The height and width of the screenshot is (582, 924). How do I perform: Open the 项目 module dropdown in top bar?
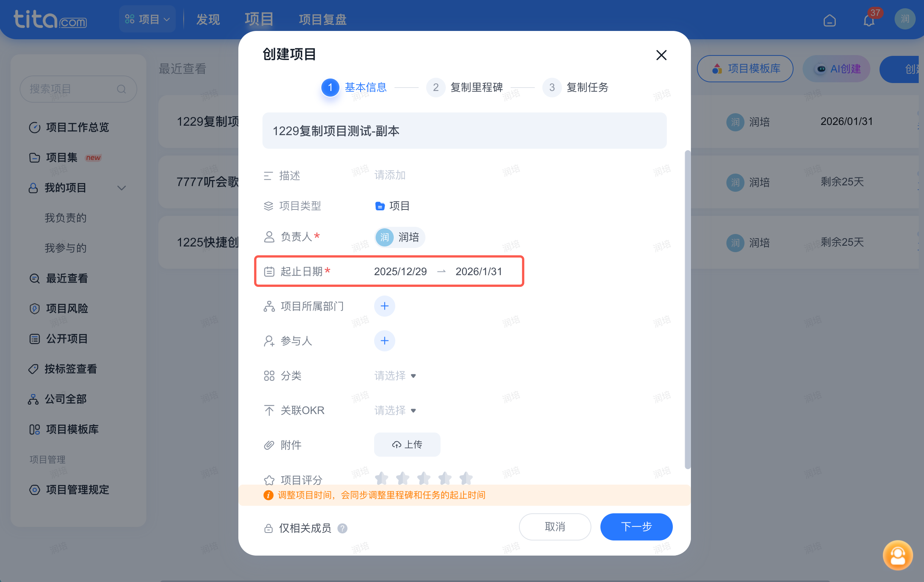pos(147,19)
